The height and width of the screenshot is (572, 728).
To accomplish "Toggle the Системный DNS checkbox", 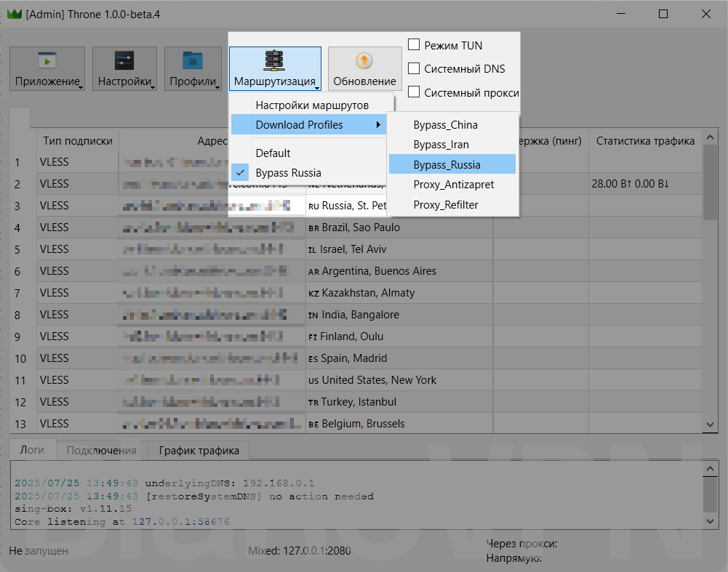I will tap(414, 69).
